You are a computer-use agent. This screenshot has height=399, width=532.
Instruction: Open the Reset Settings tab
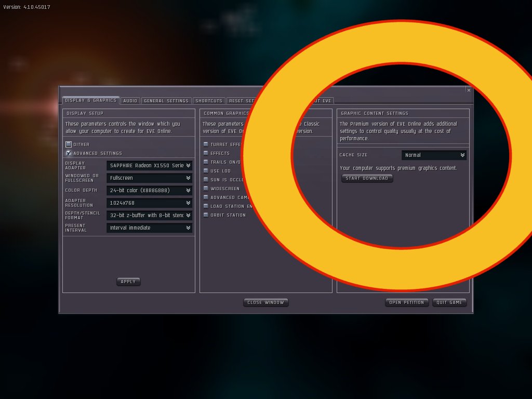[x=242, y=101]
